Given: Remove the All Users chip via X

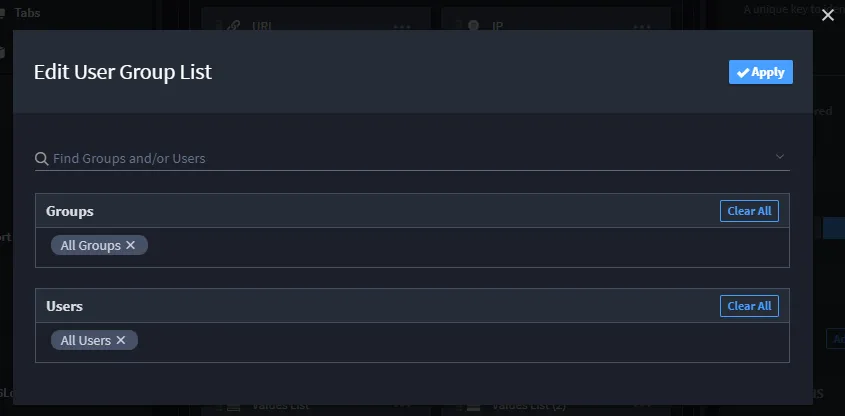Looking at the screenshot, I should 121,340.
